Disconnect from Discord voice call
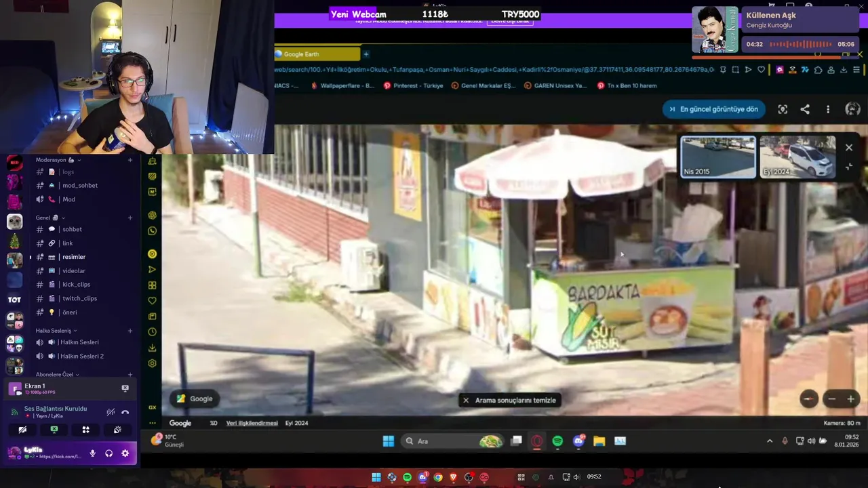 coord(125,412)
